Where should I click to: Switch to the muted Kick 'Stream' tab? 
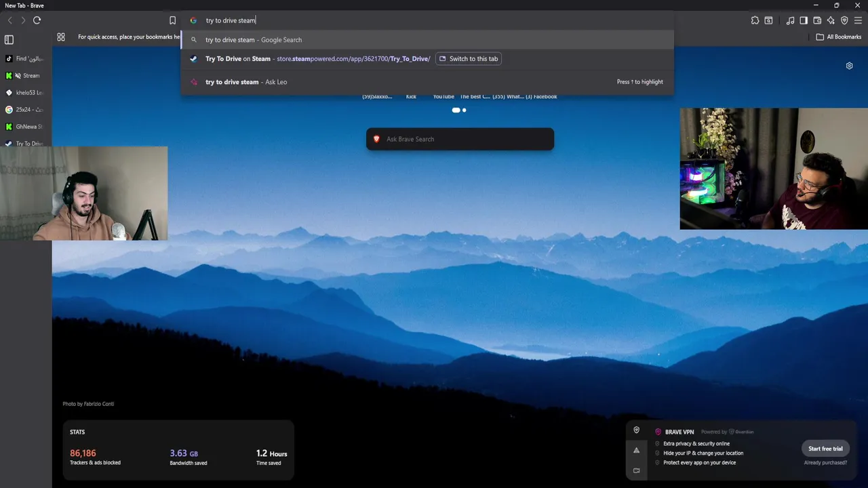tap(26, 76)
